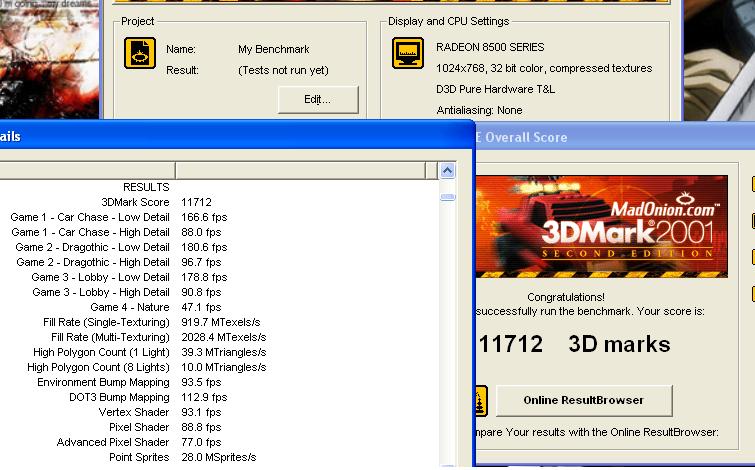Click the yellow icon beside Online ResultBrowser button
The width and height of the screenshot is (755, 470).
[x=481, y=399]
